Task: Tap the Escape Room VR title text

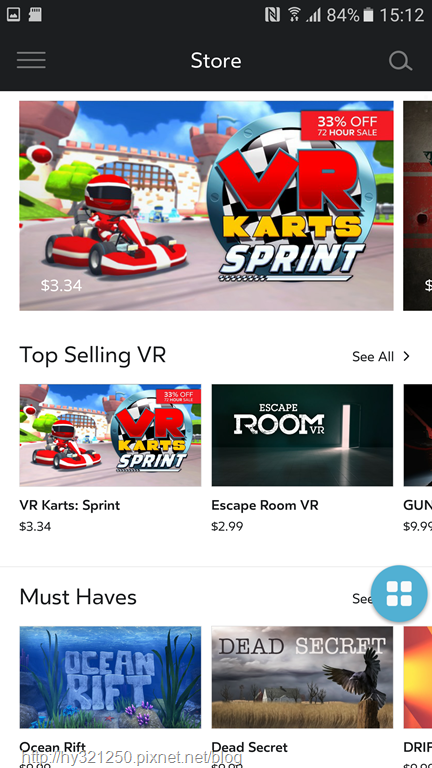Action: pos(265,505)
